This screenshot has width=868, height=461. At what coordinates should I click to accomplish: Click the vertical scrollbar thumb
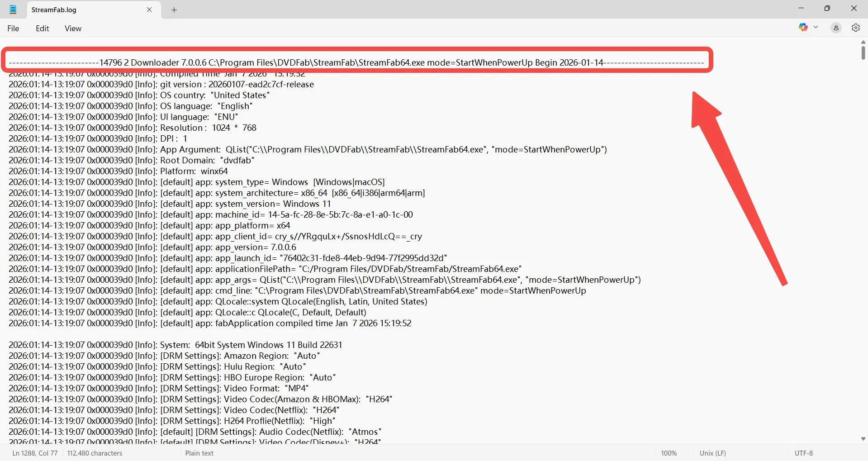point(863,52)
